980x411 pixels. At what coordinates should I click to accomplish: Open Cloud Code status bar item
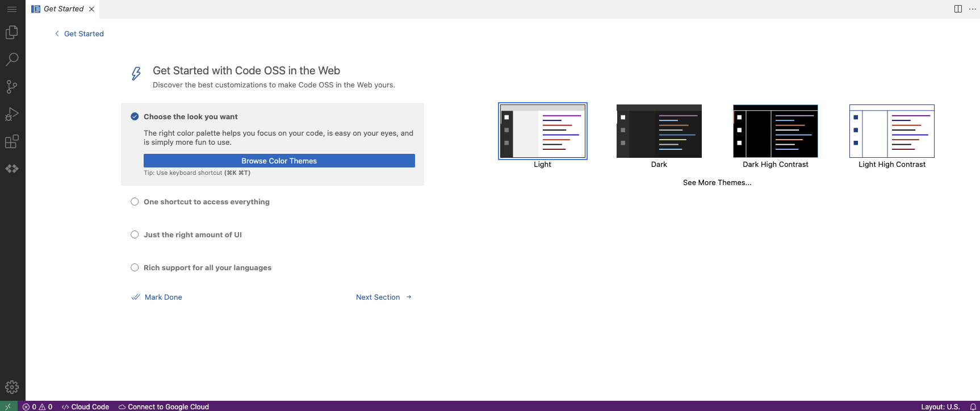point(85,406)
